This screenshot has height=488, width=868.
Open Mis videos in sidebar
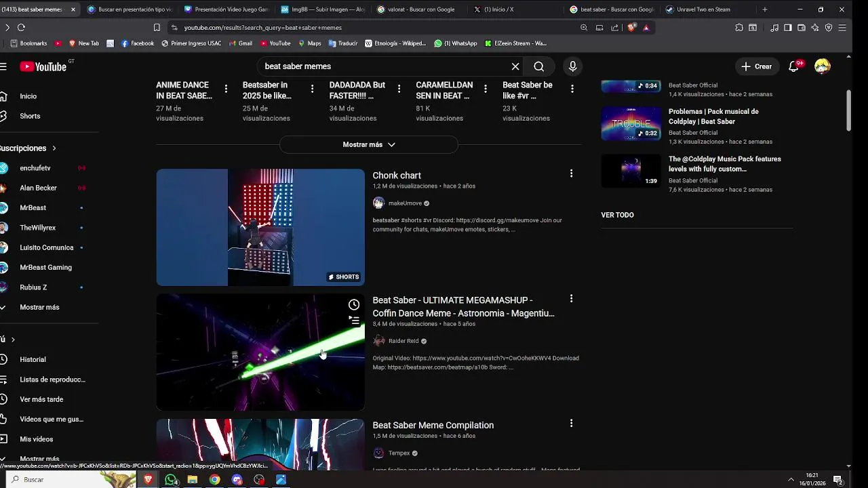36,439
